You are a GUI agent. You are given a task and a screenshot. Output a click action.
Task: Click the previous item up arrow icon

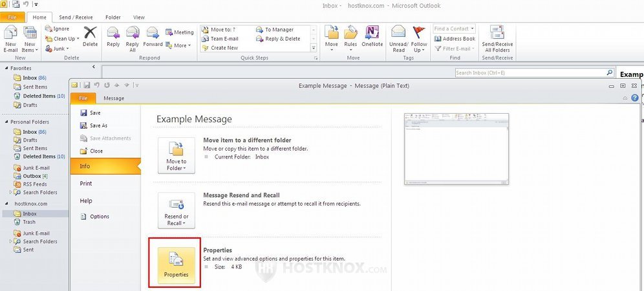[x=116, y=85]
